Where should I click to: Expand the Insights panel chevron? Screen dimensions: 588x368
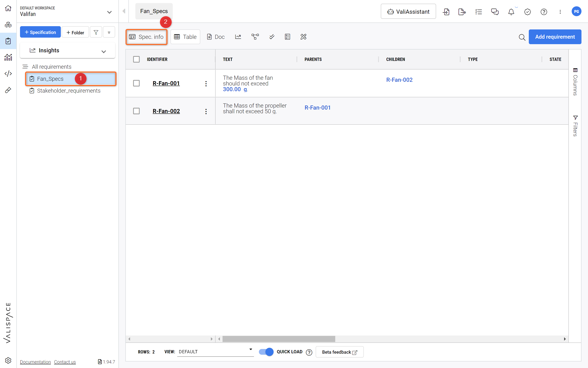(104, 51)
